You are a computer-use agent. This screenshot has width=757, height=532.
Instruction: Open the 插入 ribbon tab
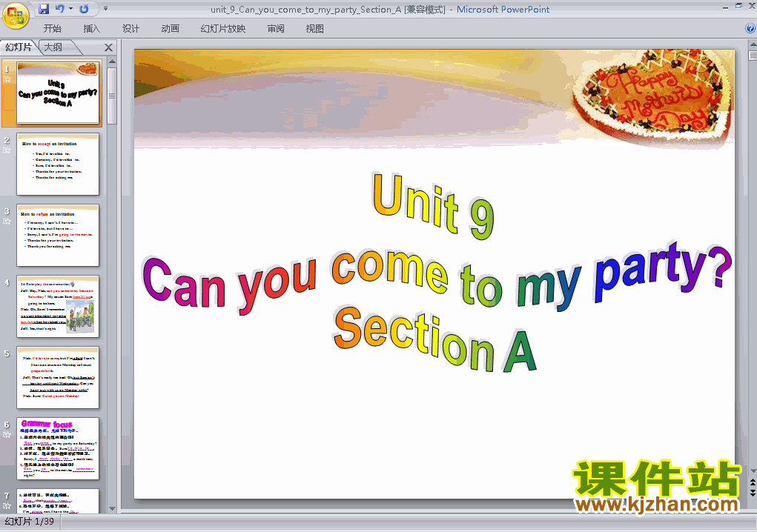click(x=92, y=29)
